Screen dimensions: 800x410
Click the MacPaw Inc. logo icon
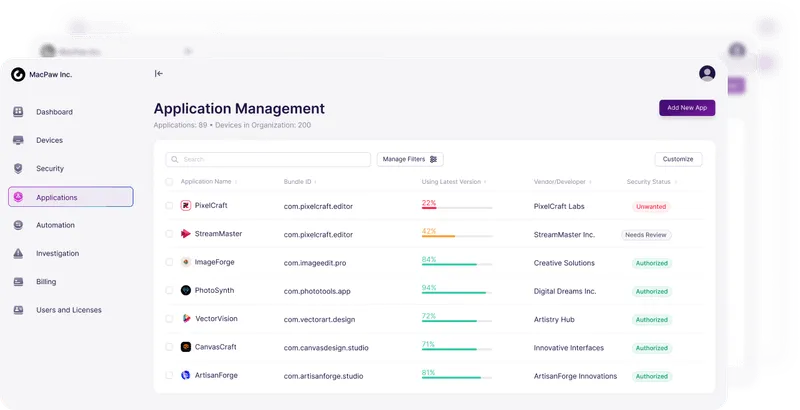[x=18, y=74]
